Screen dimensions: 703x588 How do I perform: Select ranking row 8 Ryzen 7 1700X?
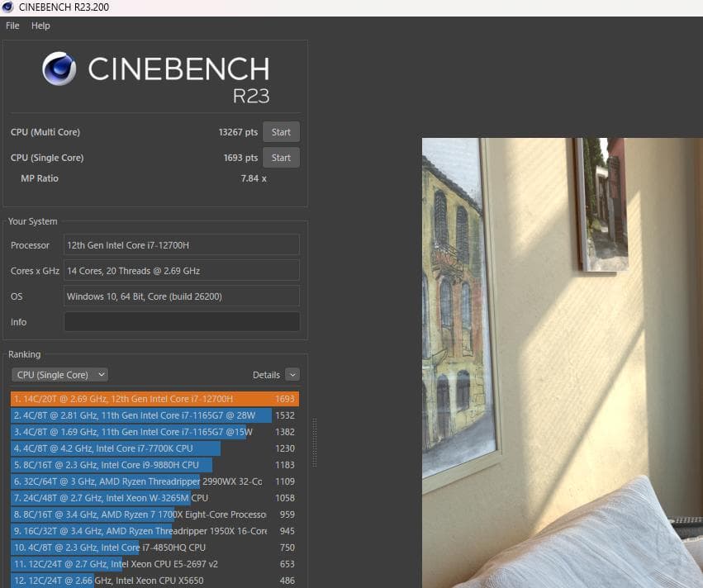[x=154, y=514]
